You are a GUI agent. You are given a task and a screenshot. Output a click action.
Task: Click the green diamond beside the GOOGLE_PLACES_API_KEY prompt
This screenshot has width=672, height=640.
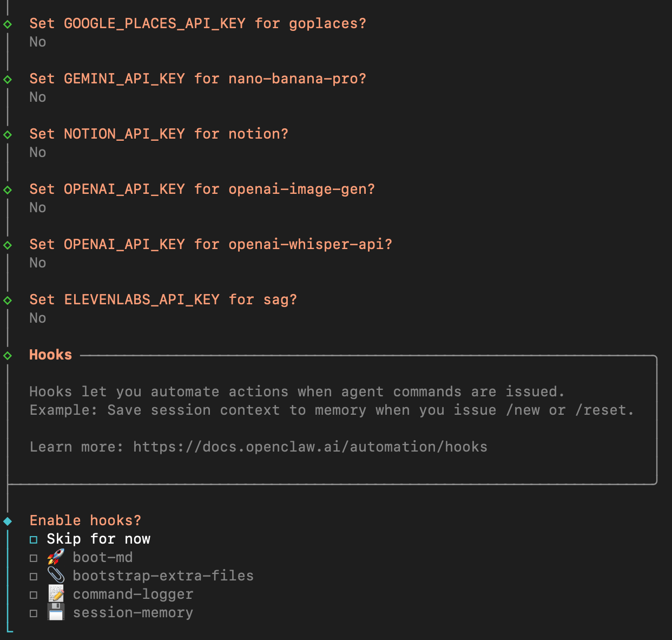[x=8, y=24]
